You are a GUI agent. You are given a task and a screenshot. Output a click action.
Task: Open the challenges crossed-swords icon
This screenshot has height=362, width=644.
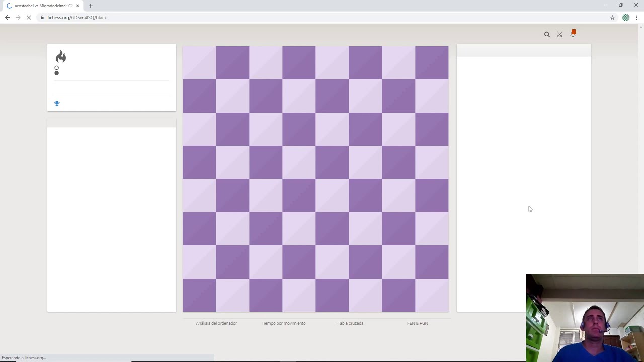[560, 34]
